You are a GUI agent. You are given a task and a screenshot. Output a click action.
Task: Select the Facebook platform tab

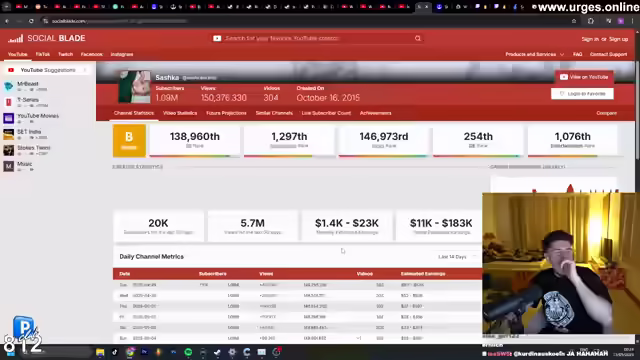[x=91, y=54]
